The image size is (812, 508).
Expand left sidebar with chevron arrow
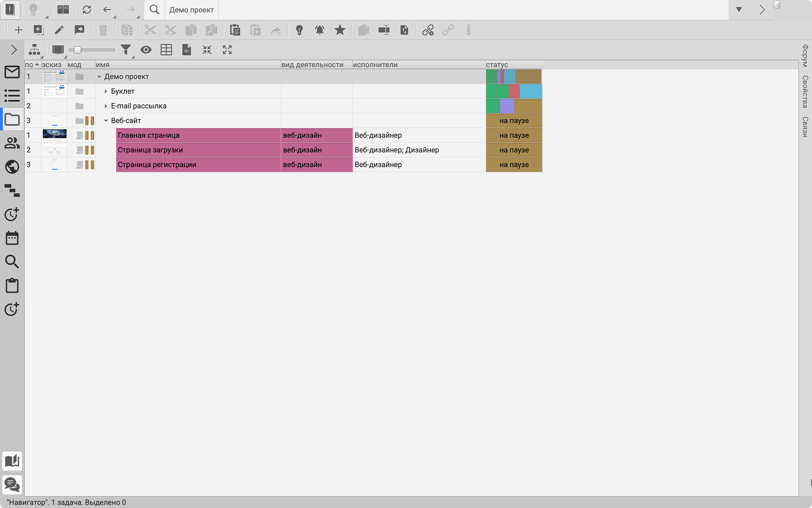click(14, 50)
